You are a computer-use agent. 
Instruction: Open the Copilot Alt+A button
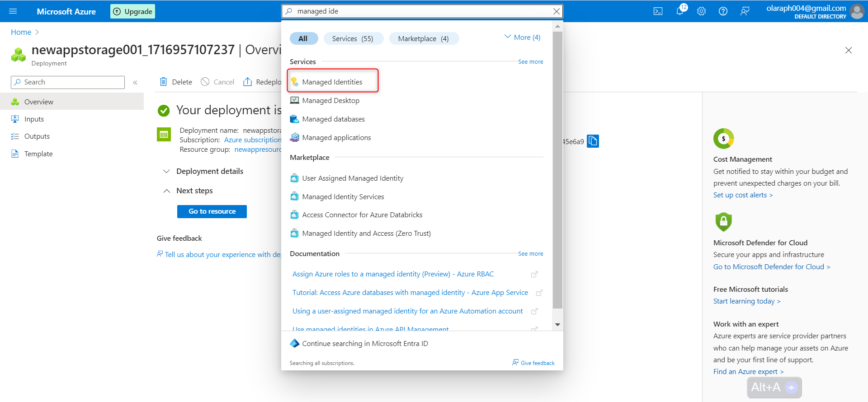click(774, 388)
